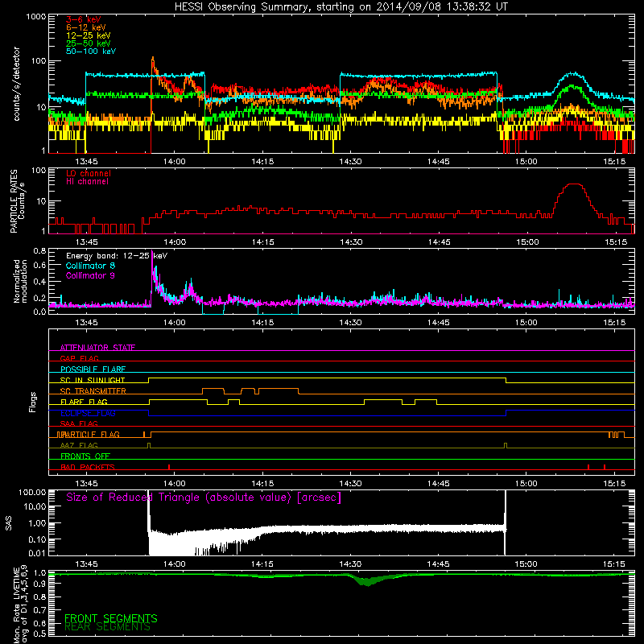644x644 pixels.
Task: Click the POSSIBLE FLARE flag label
Action: 93,369
